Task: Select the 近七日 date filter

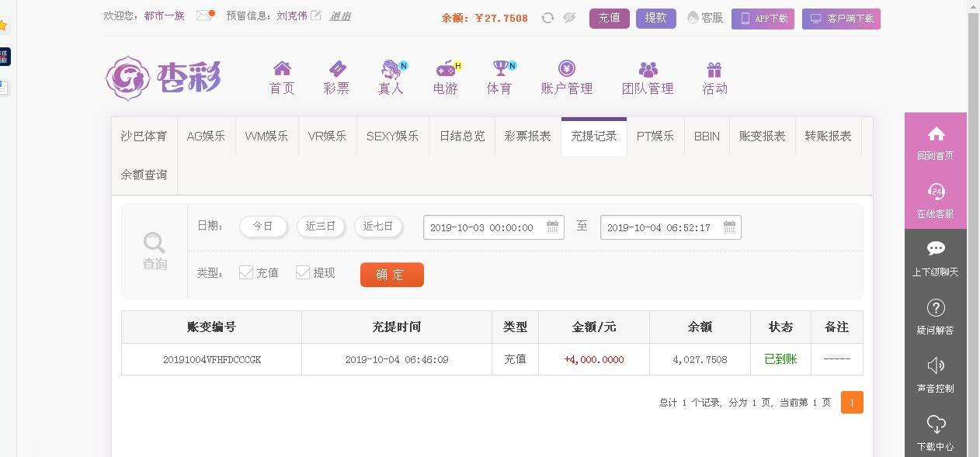Action: tap(378, 226)
